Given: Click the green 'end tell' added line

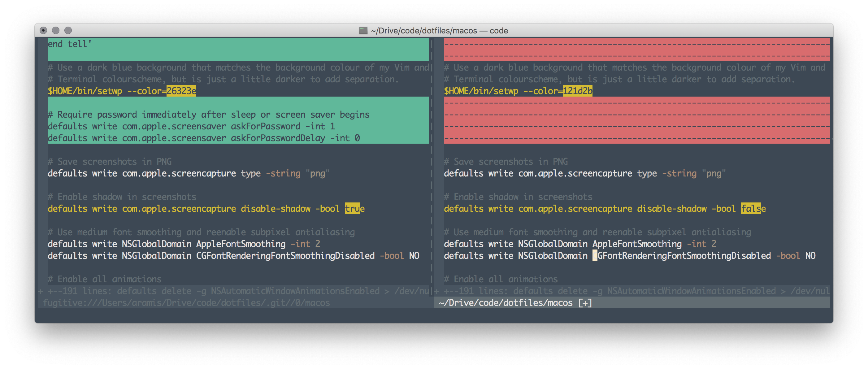Looking at the screenshot, I should coord(69,44).
